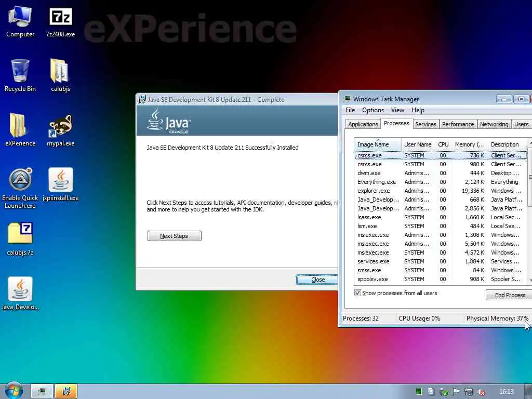Switch to the Networking tab
Image resolution: width=532 pixels, height=399 pixels.
[494, 124]
